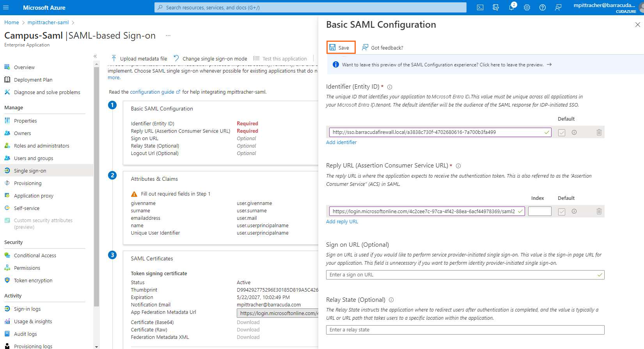Open Provisioning logs under Activity
This screenshot has width=644, height=349.
(x=33, y=346)
